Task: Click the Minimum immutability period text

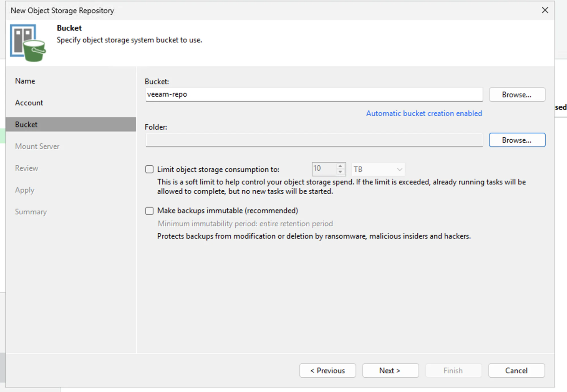Action: tap(245, 224)
